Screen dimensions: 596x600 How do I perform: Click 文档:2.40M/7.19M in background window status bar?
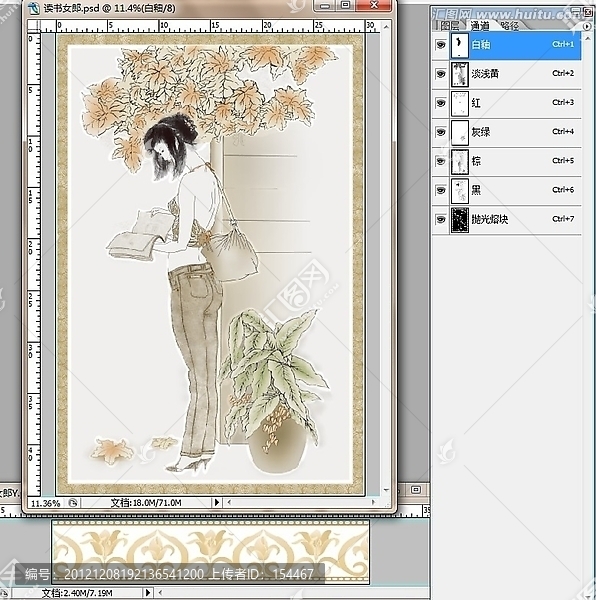[77, 593]
